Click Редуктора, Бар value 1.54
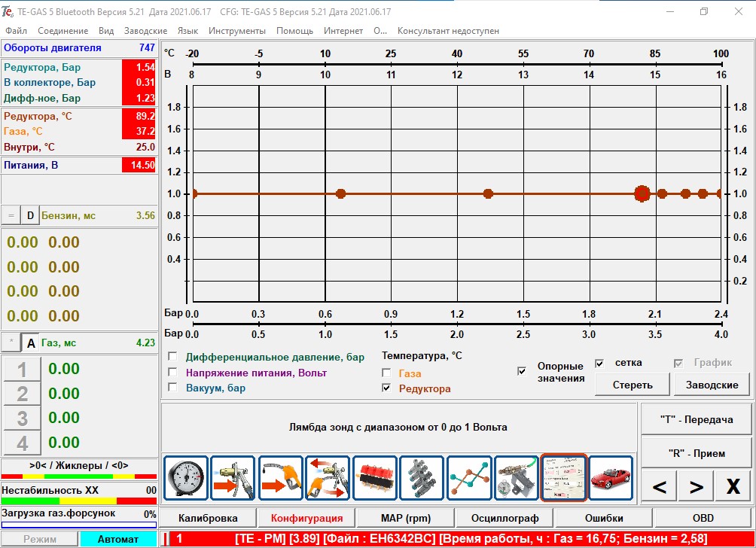Viewport: 756px width, 548px height. click(x=139, y=67)
